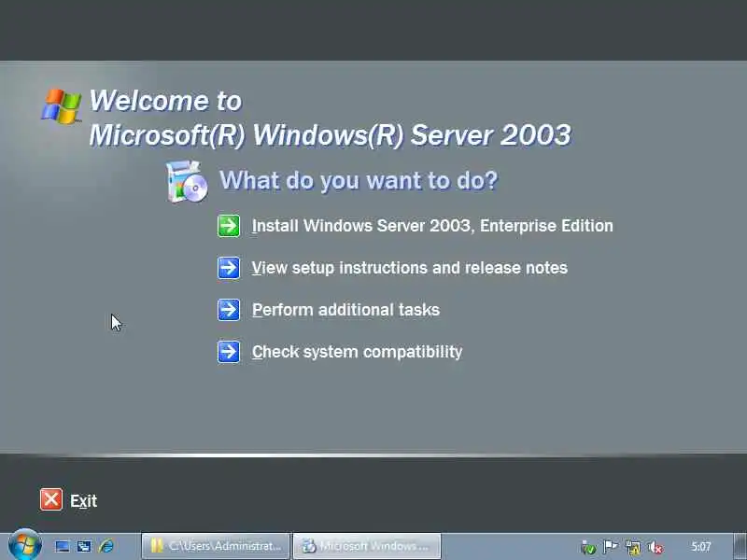Open the Windows Start orb
This screenshot has width=747, height=560.
25,546
